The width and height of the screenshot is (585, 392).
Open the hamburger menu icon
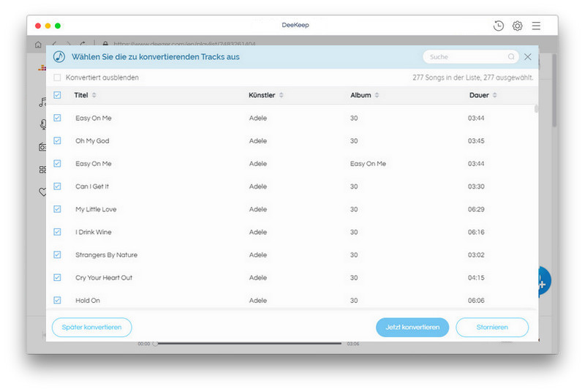tap(536, 26)
